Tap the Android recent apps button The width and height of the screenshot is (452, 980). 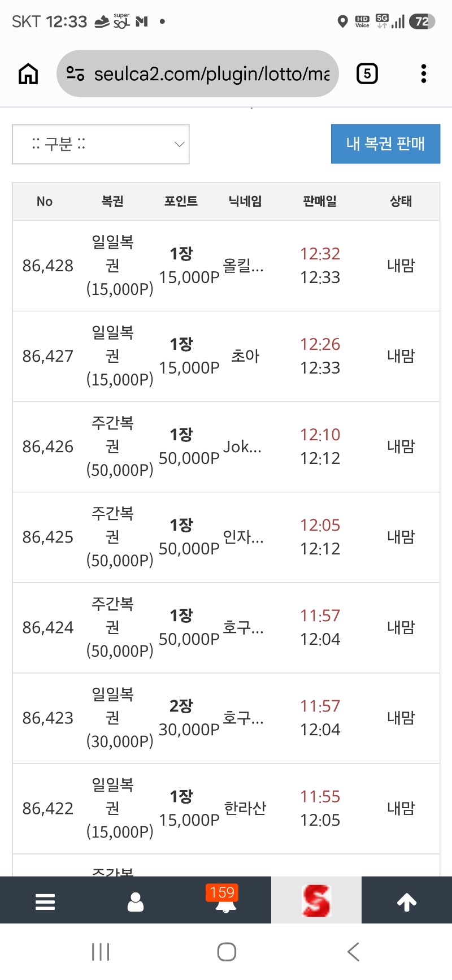tap(101, 952)
